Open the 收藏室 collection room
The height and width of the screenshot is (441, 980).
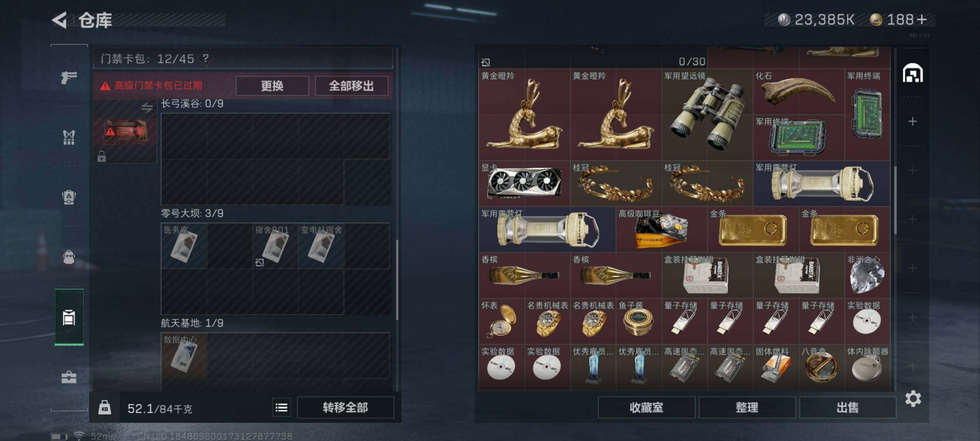tap(646, 408)
